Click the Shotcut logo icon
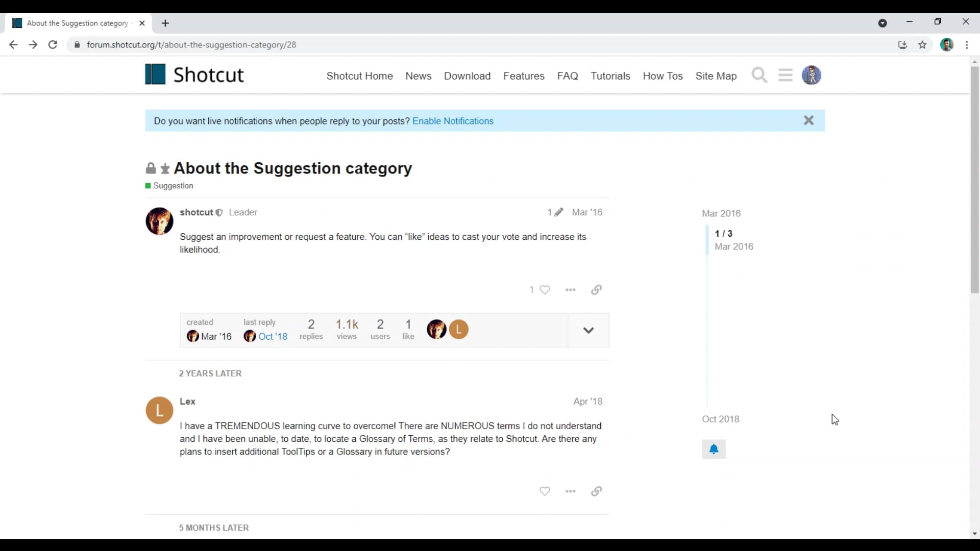The image size is (980, 551). [x=155, y=74]
